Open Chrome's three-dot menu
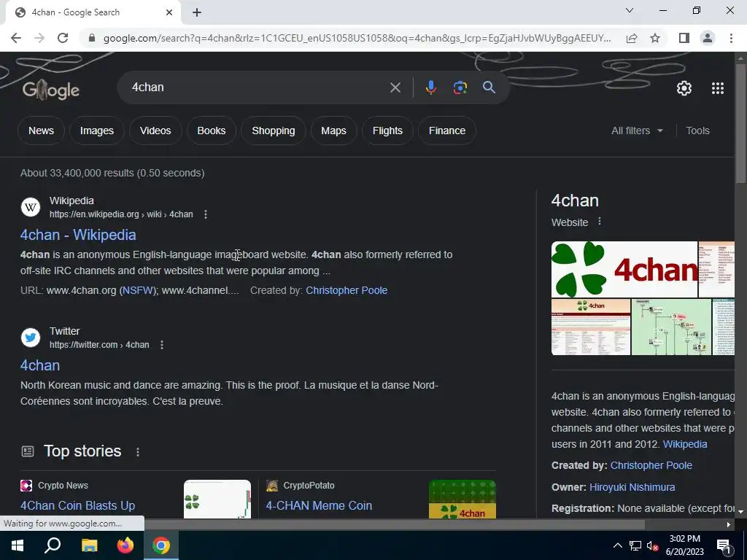747x560 pixels. 731,38
